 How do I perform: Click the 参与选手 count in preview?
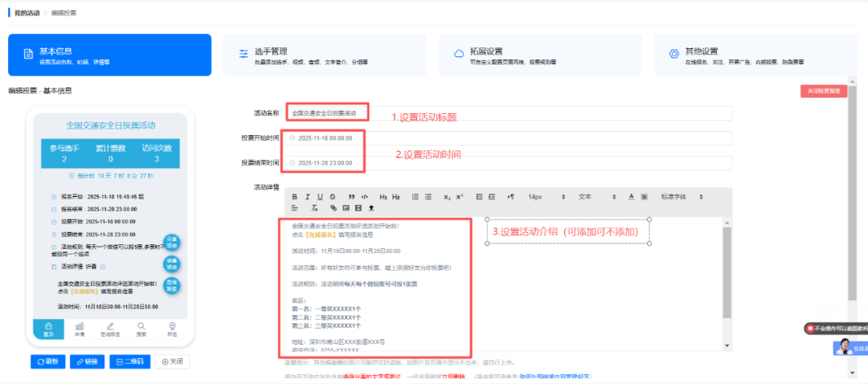[64, 153]
